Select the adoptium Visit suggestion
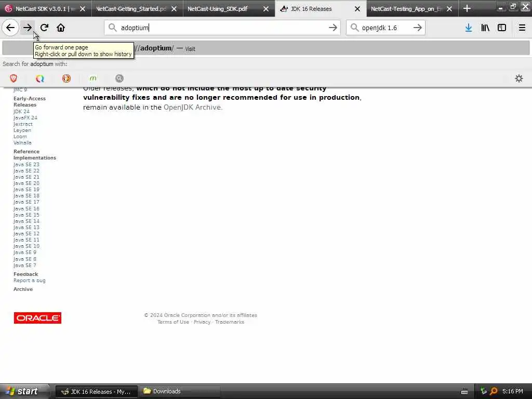This screenshot has width=532, height=399. (x=265, y=48)
